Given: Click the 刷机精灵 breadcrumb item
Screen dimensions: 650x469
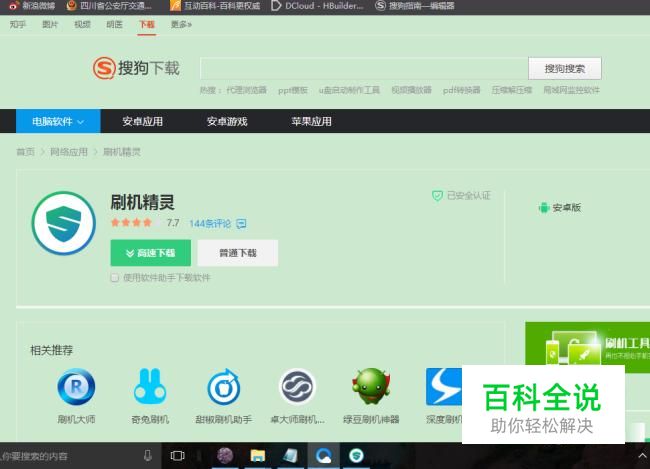Looking at the screenshot, I should [x=121, y=152].
